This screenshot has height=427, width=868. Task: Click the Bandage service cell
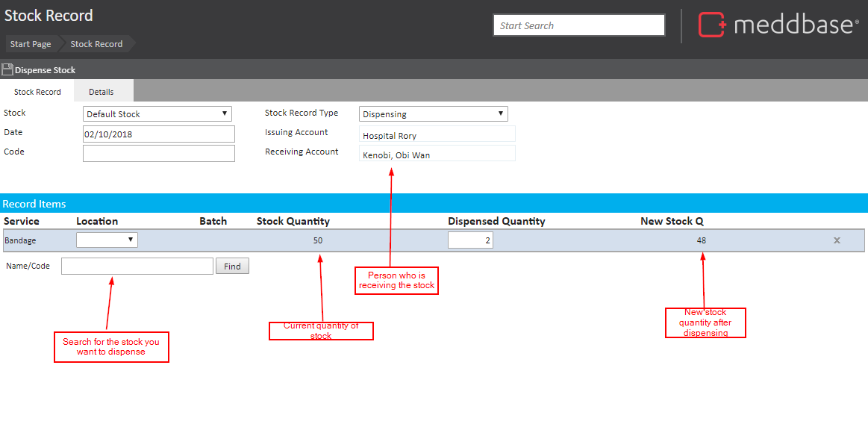click(x=22, y=240)
